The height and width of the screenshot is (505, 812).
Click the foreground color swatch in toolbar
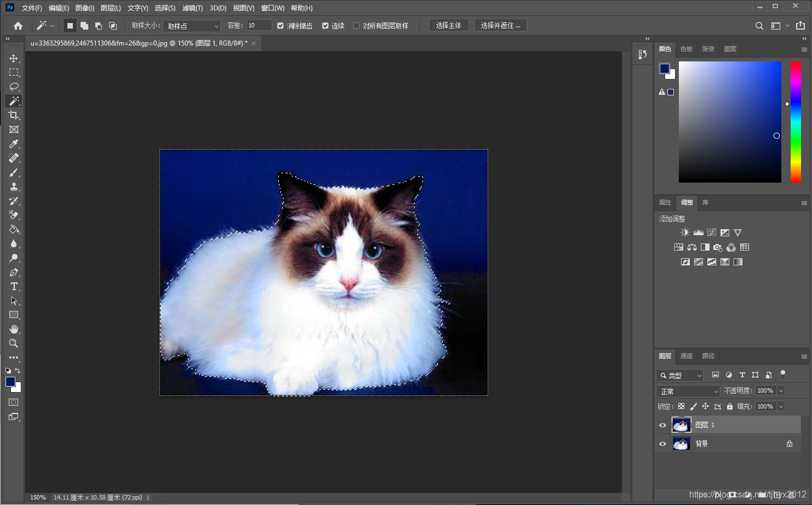[10, 382]
